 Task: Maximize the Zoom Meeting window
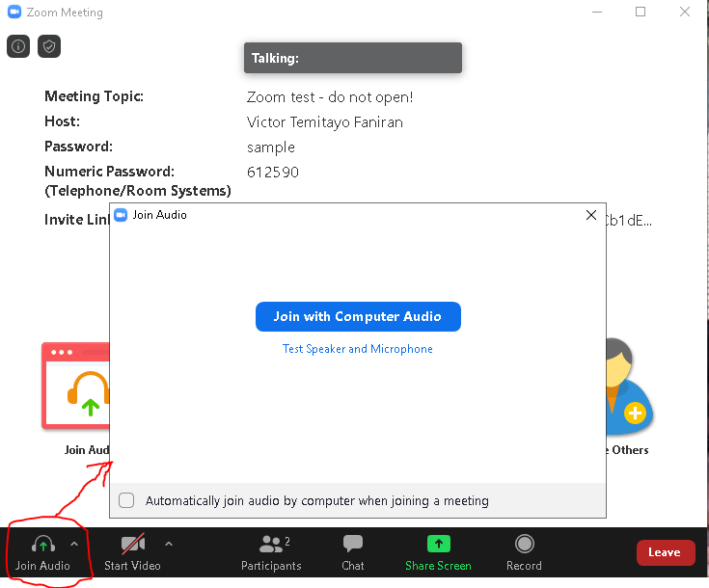coord(641,13)
